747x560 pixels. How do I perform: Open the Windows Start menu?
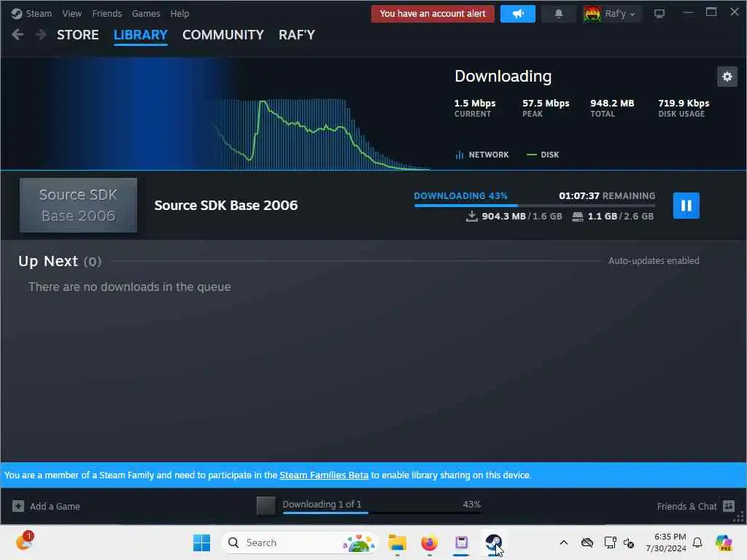tap(201, 542)
